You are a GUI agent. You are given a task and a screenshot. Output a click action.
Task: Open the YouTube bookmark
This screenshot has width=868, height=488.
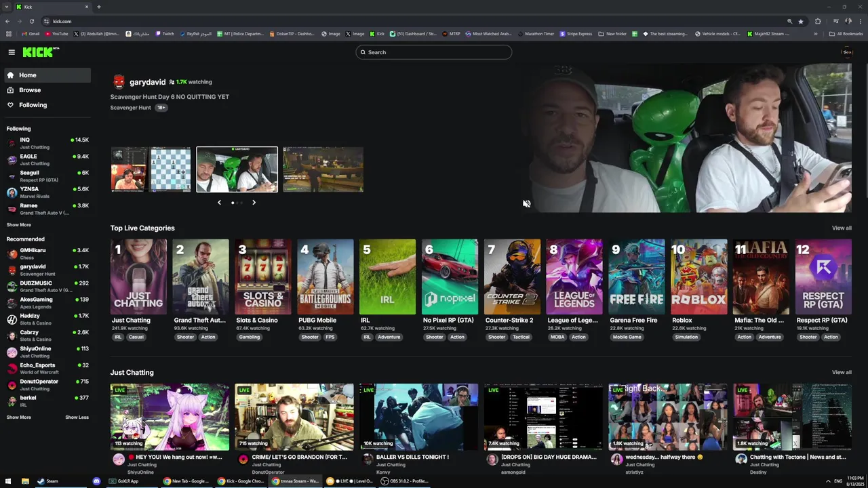pos(57,34)
